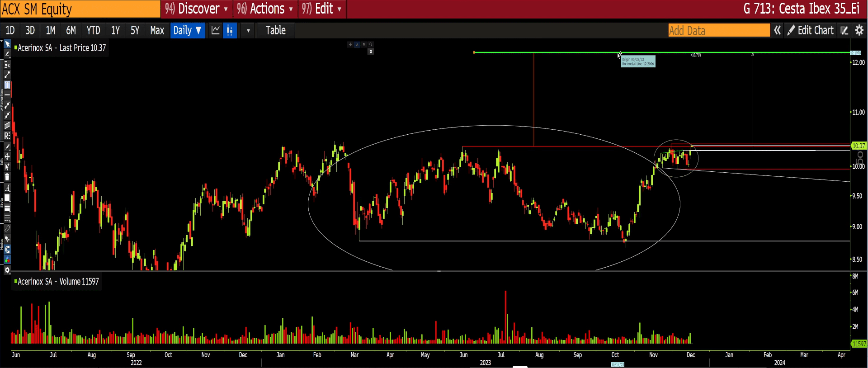Open the Daily periodicity dropdown
The width and height of the screenshot is (868, 368).
[x=188, y=30]
